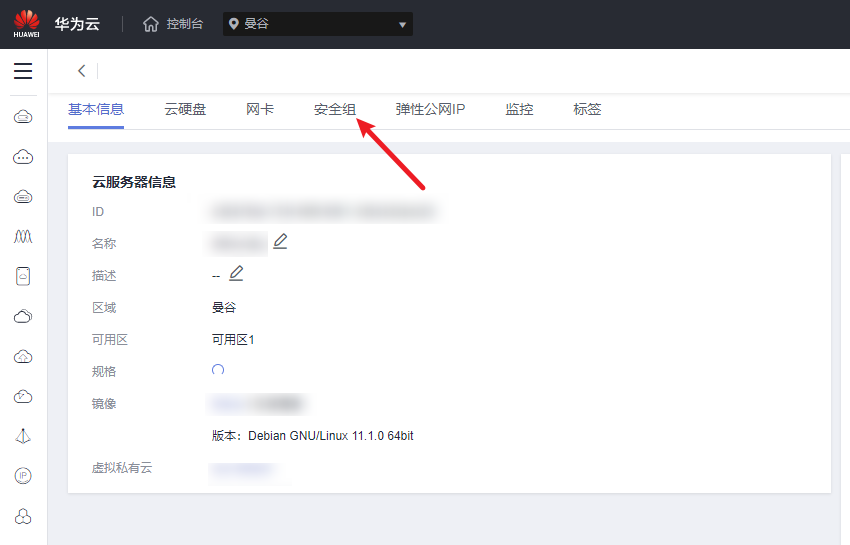Screen dimensions: 850x545
Task: Go back using the left chevron arrow
Action: tap(81, 70)
